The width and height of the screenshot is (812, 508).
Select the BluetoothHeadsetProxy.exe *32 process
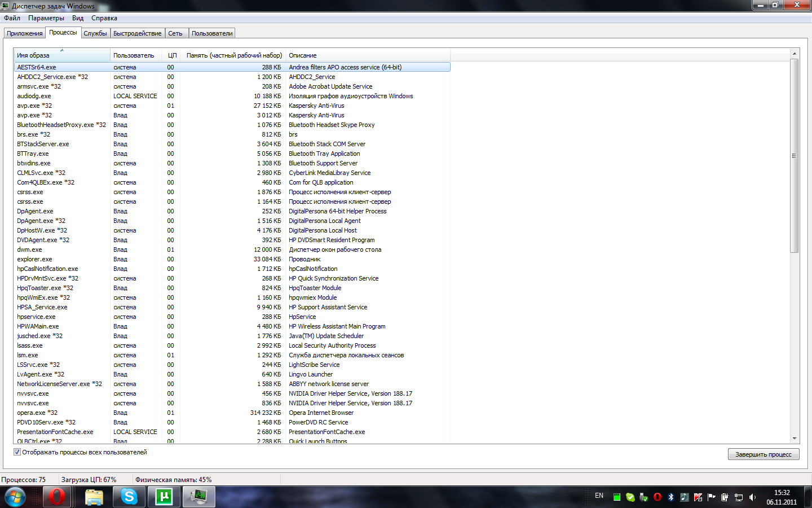232,125
